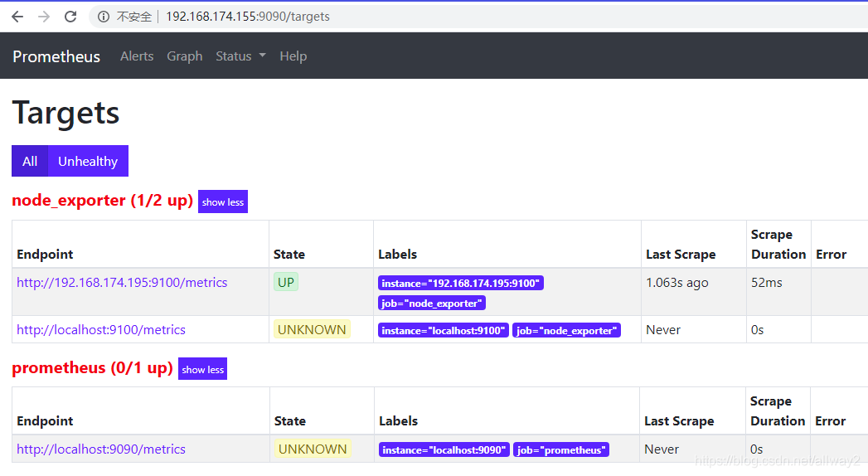
Task: Open the Prometheus home brand link
Action: point(56,56)
